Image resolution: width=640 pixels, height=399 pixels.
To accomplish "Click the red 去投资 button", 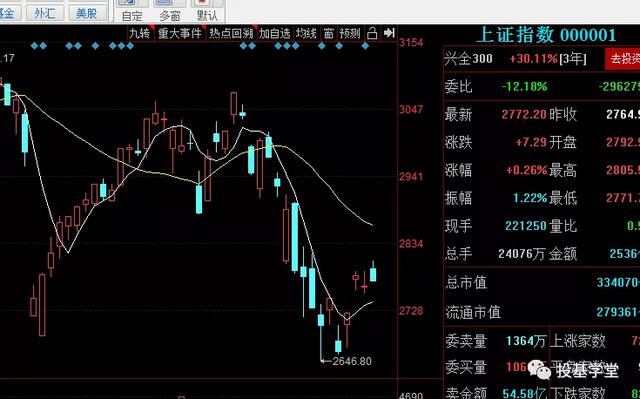I will point(623,59).
